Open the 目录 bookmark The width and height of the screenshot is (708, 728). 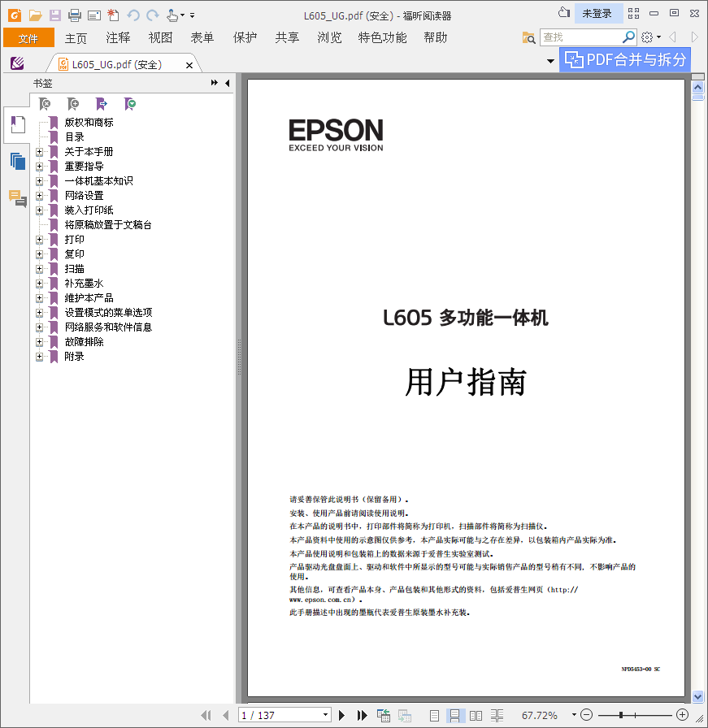pos(74,137)
